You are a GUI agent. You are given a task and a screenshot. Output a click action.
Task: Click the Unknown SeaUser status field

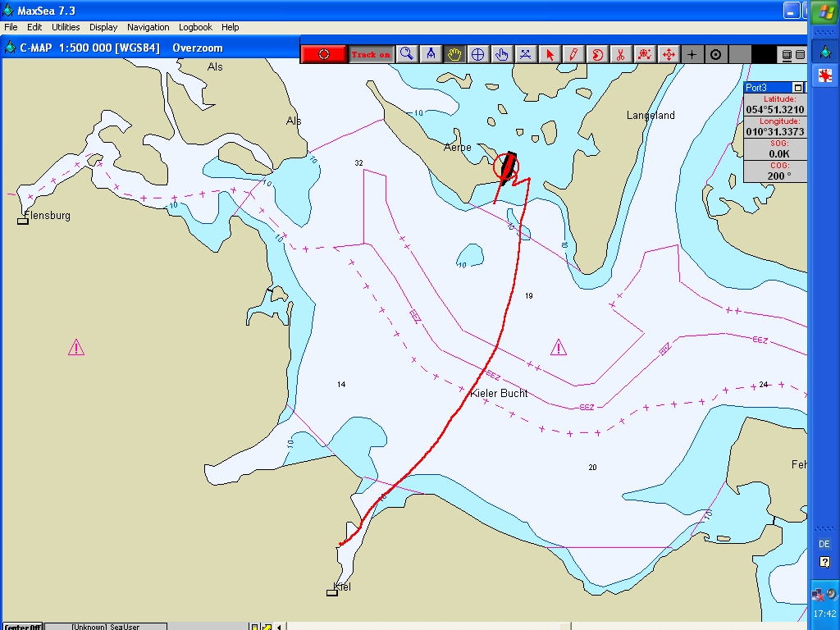106,626
